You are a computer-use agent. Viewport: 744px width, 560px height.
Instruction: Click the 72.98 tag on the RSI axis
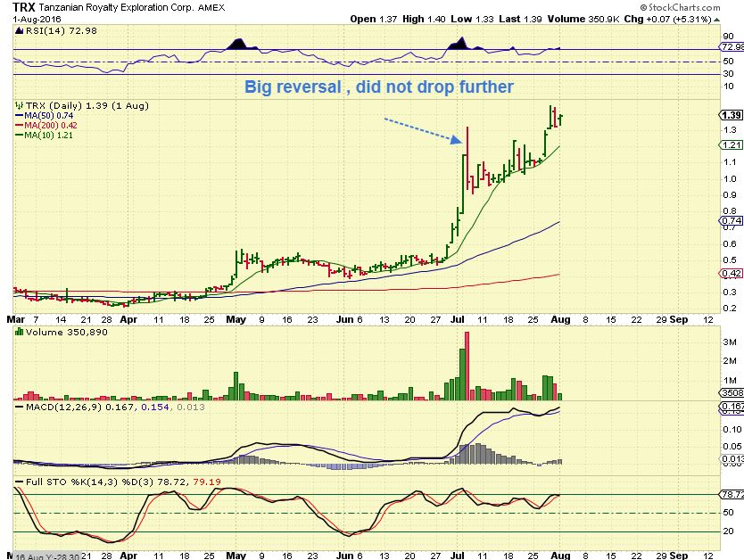point(732,47)
